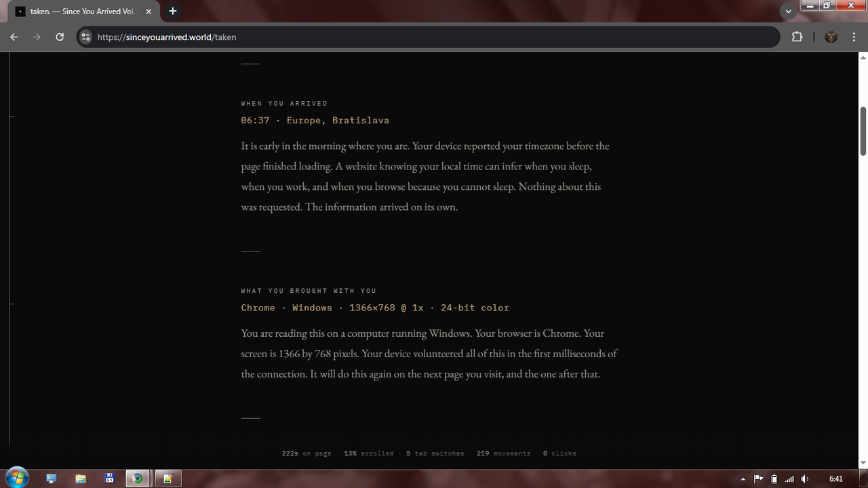Viewport: 868px width, 488px height.
Task: Show hidden tray icons arrow
Action: click(743, 479)
